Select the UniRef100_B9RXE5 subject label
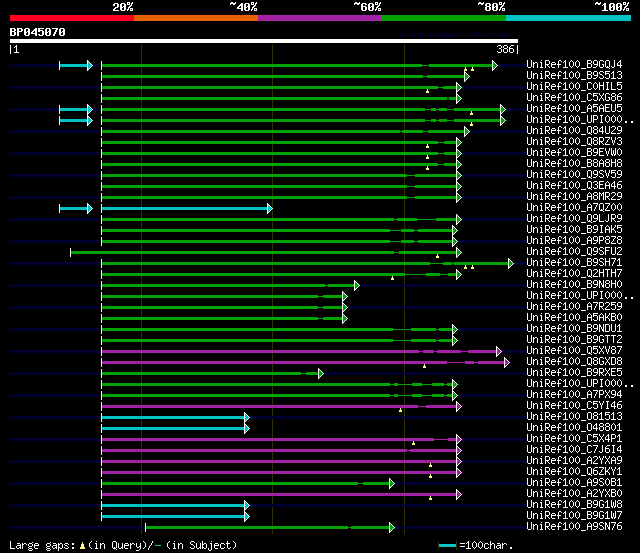640x553 pixels. [x=574, y=373]
